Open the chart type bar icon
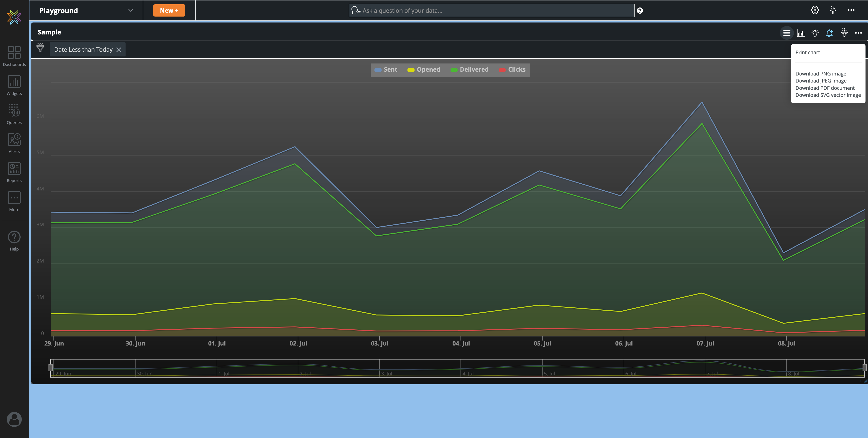Screen dimensions: 868x438 (x=801, y=33)
